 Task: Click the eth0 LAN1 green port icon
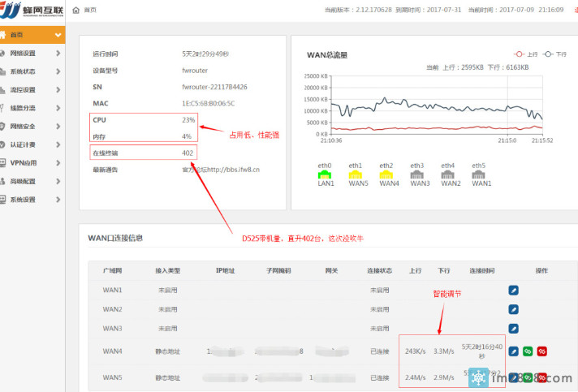click(x=325, y=174)
